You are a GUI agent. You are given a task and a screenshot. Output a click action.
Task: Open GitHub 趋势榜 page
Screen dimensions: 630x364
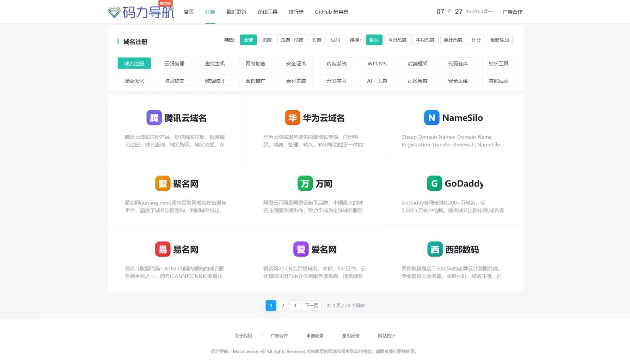click(x=332, y=12)
